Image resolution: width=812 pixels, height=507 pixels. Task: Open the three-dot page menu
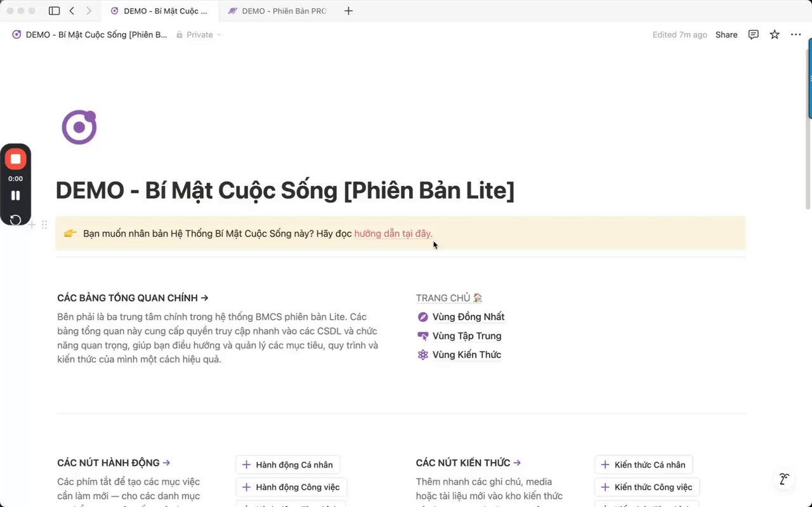pos(796,35)
